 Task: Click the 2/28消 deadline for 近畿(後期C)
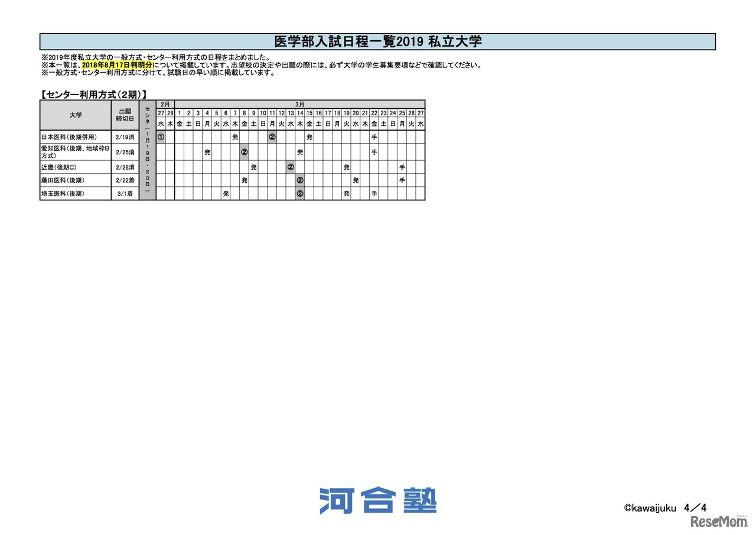tap(125, 167)
